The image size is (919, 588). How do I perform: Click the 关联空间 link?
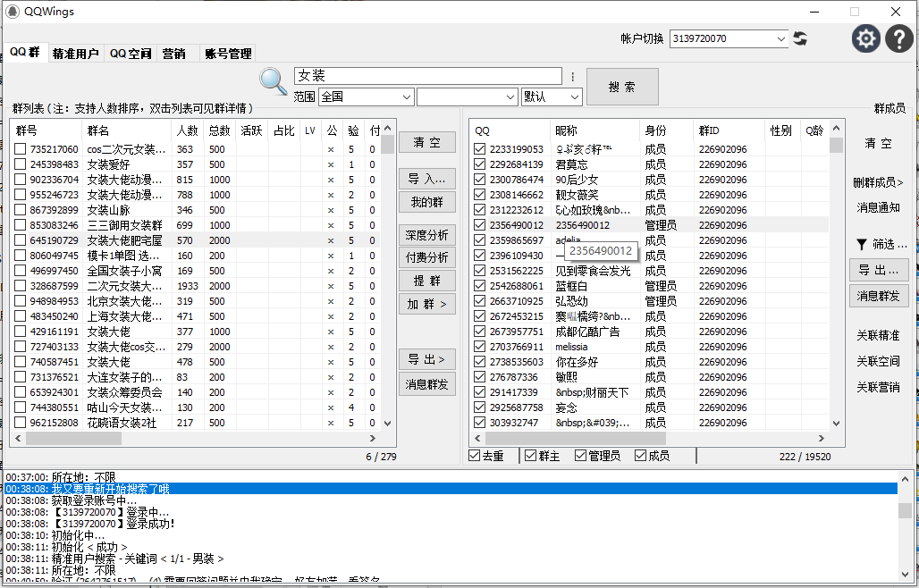878,361
